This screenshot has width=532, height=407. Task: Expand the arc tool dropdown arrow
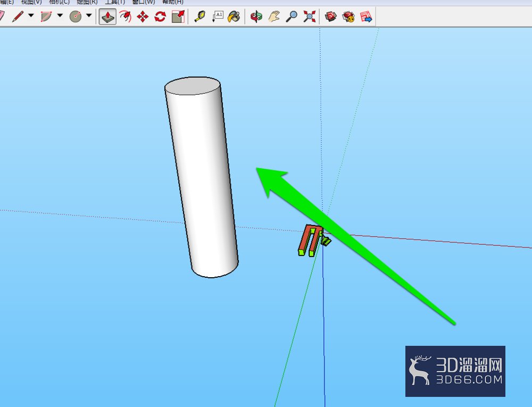coord(60,15)
